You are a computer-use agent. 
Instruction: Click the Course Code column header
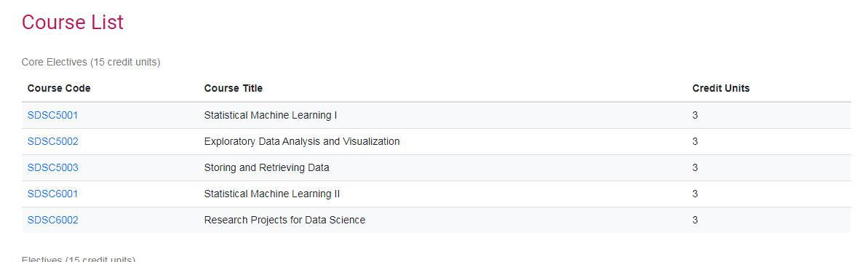coord(59,88)
